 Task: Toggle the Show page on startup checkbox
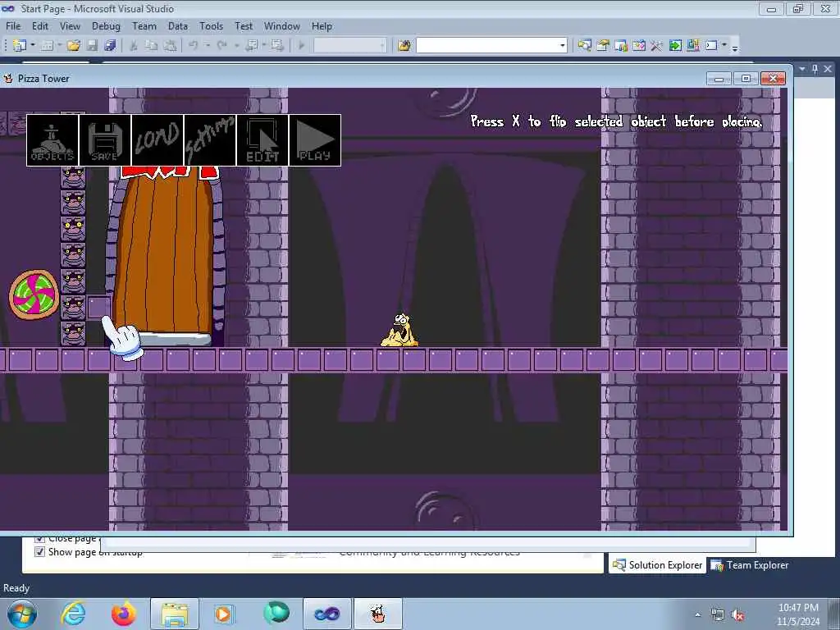point(39,552)
